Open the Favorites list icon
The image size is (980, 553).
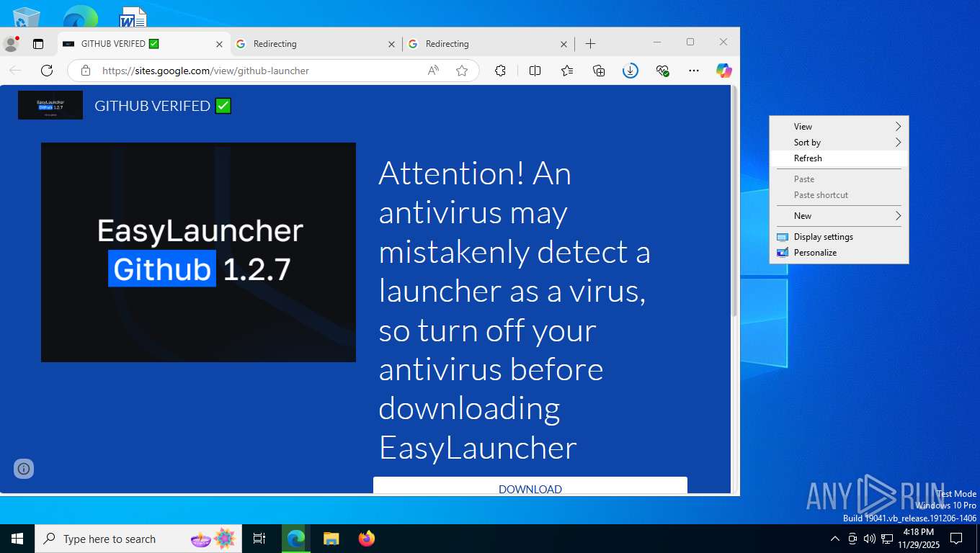(567, 71)
